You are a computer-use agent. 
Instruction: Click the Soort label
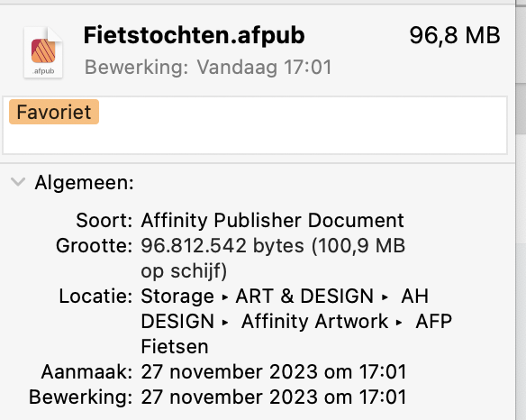pos(104,221)
